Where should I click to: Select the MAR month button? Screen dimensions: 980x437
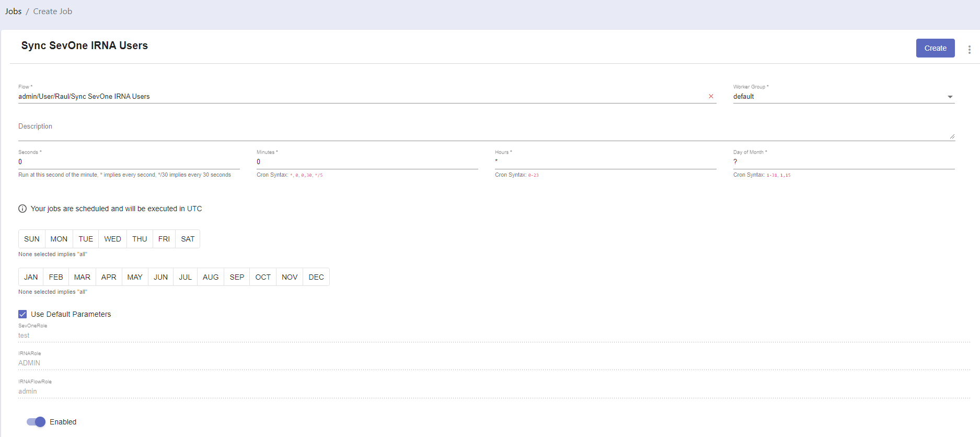tap(82, 277)
